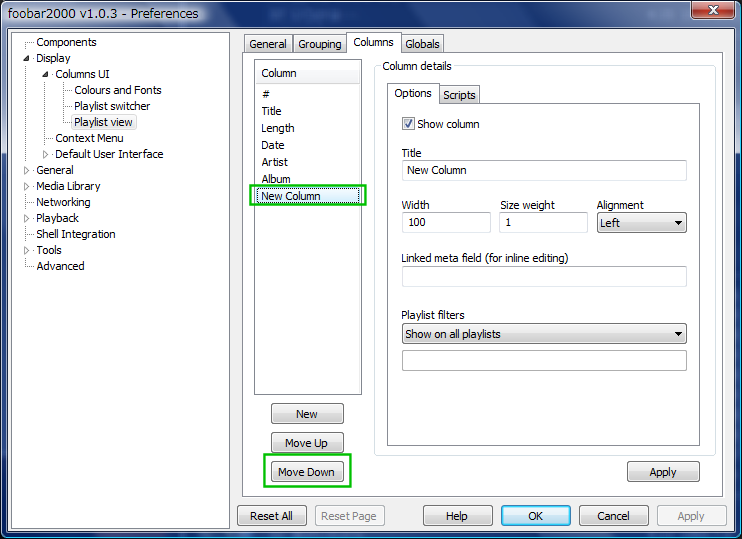The width and height of the screenshot is (742, 539).
Task: Click the Cancel button
Action: point(613,516)
